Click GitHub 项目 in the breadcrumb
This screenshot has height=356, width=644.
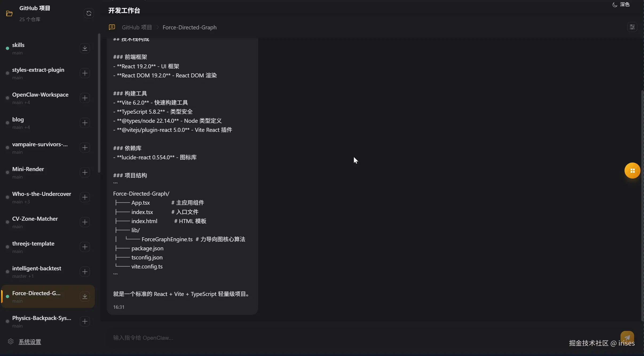tap(137, 27)
